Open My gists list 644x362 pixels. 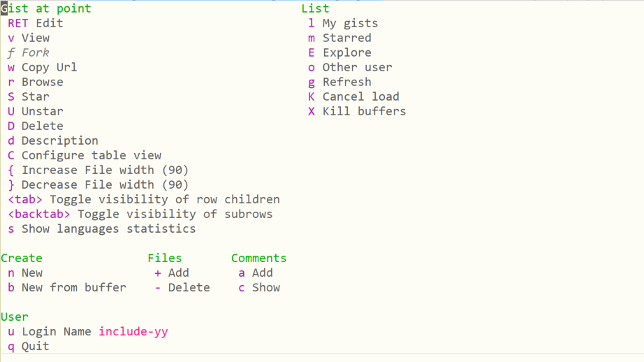click(x=350, y=23)
